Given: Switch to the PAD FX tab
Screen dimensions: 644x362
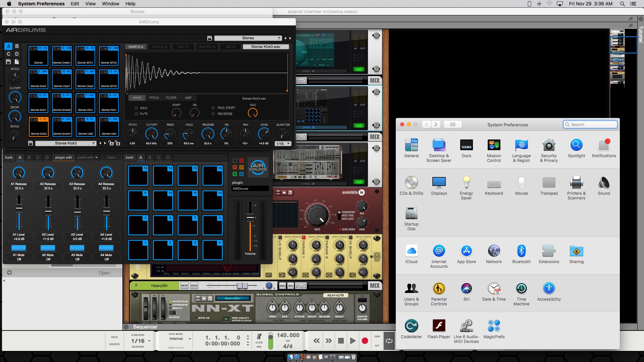Looking at the screenshot, I should pos(183,47).
